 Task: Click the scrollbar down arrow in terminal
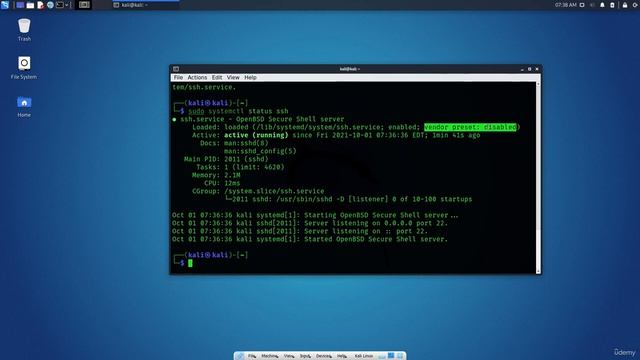pyautogui.click(x=538, y=271)
